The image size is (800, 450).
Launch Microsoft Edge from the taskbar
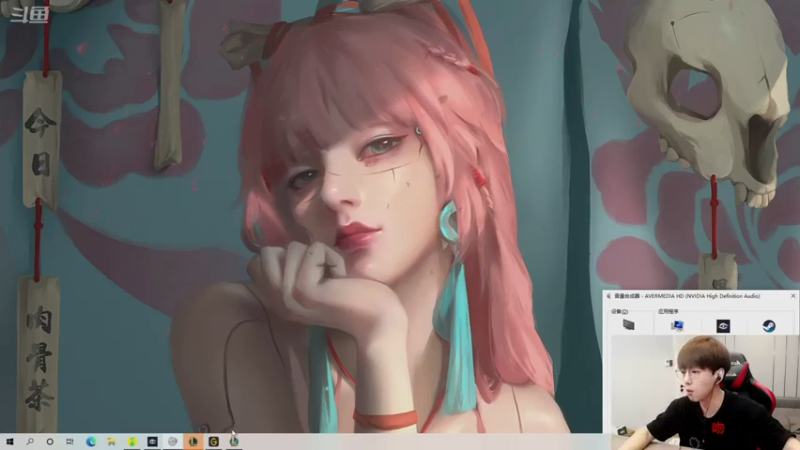(x=91, y=441)
